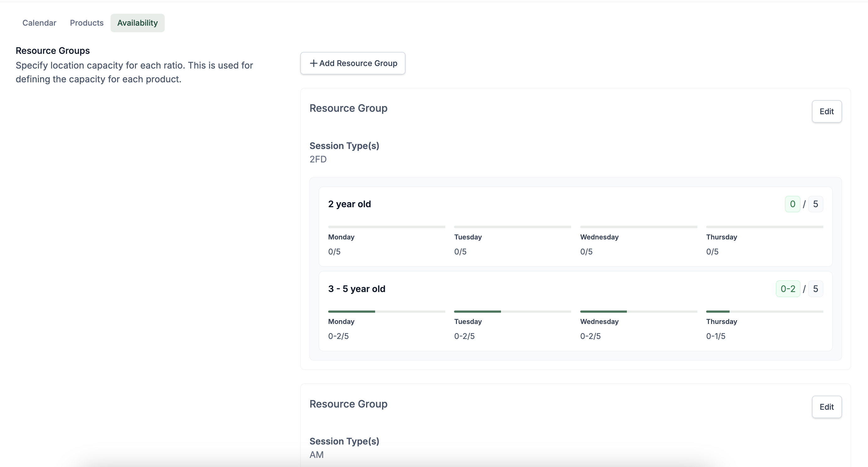Click the 2FD session type value
The image size is (868, 467).
[318, 159]
